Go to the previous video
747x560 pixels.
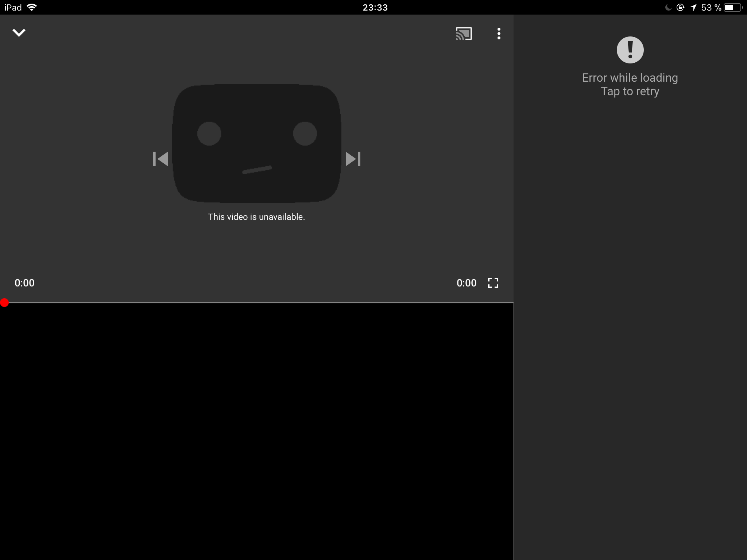[x=160, y=159]
